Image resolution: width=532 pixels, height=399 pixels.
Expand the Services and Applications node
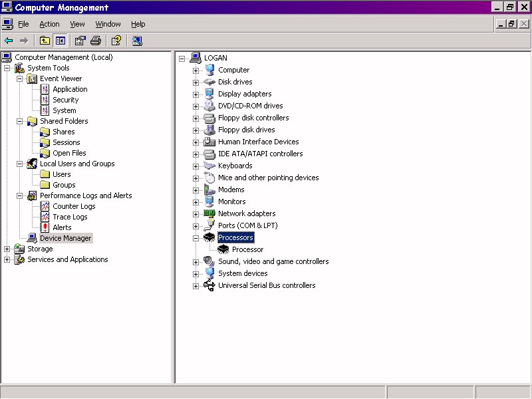coord(7,259)
